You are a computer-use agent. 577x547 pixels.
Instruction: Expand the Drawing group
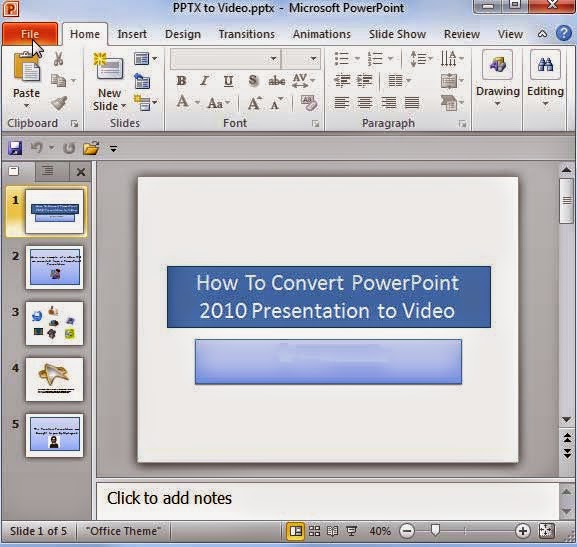tap(498, 80)
